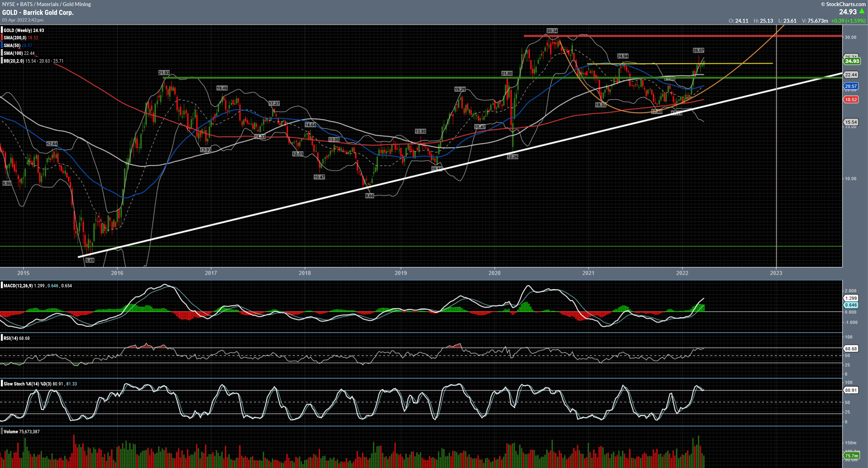868x468 pixels.
Task: Click the blue 20.57 tag on the price axis
Action: click(x=851, y=86)
